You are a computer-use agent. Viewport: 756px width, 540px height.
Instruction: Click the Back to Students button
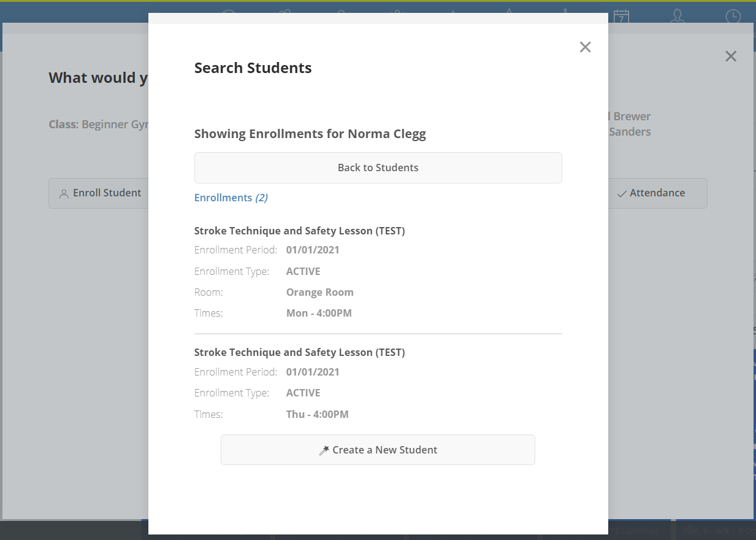tap(378, 168)
